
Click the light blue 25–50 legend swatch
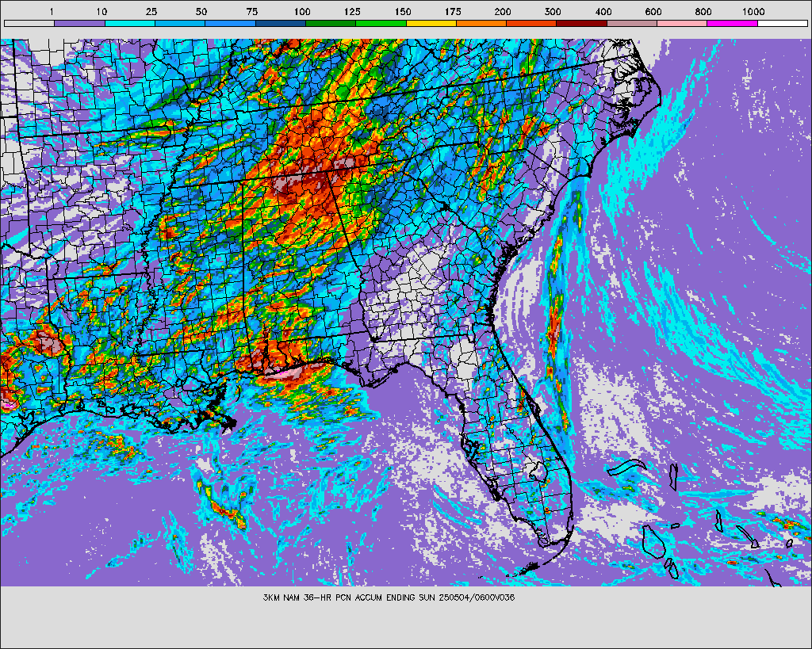[x=180, y=23]
